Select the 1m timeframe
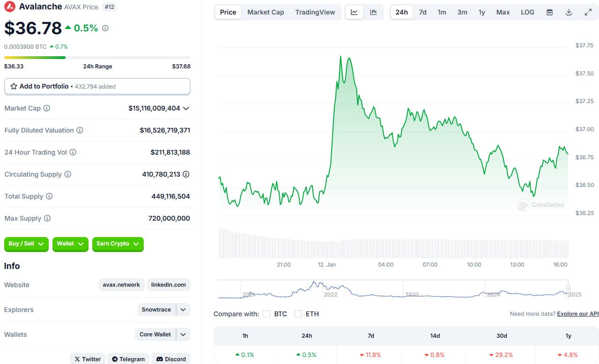599x364 pixels. tap(442, 12)
